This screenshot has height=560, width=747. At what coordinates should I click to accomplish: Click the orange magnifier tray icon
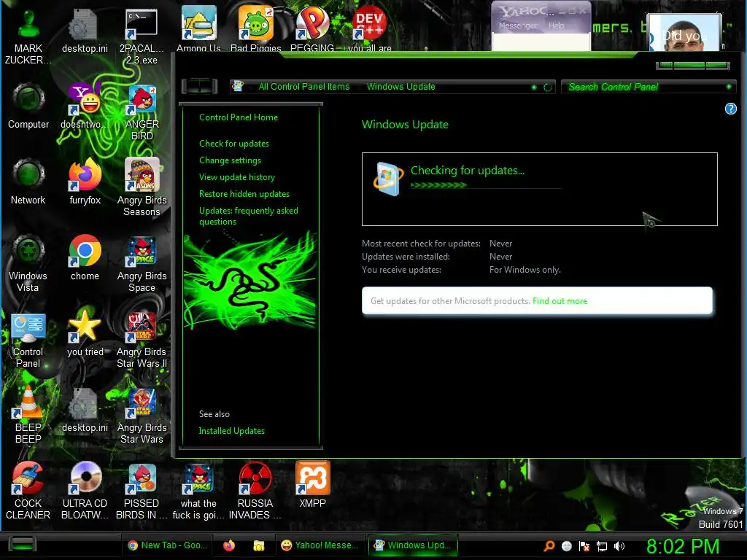point(549,546)
